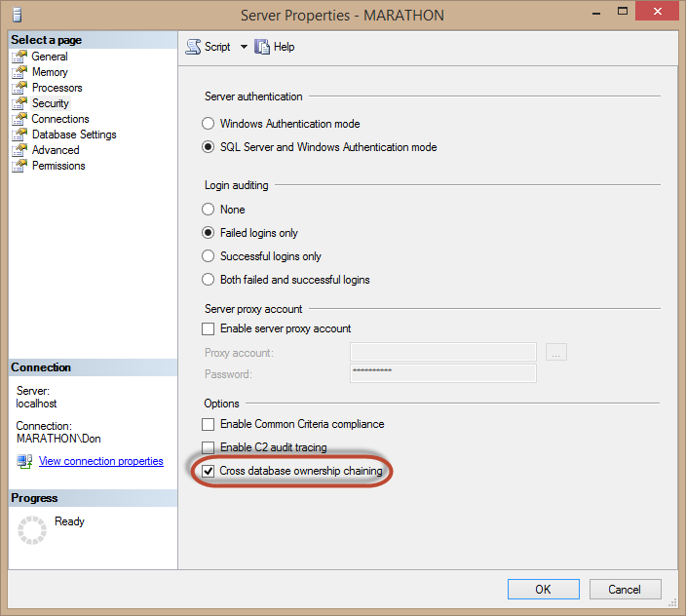Click the Connections page icon

pyautogui.click(x=19, y=119)
